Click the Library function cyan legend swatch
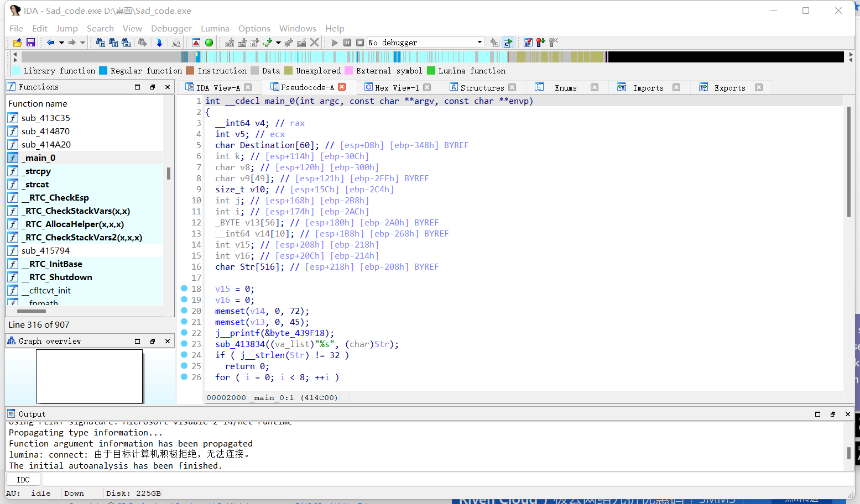Screen dimensions: 860x504 coord(17,71)
